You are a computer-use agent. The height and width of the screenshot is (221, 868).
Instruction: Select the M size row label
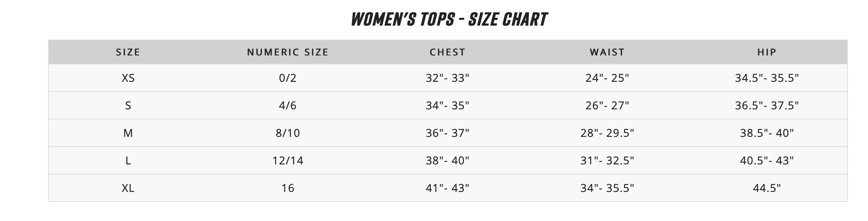(x=128, y=133)
